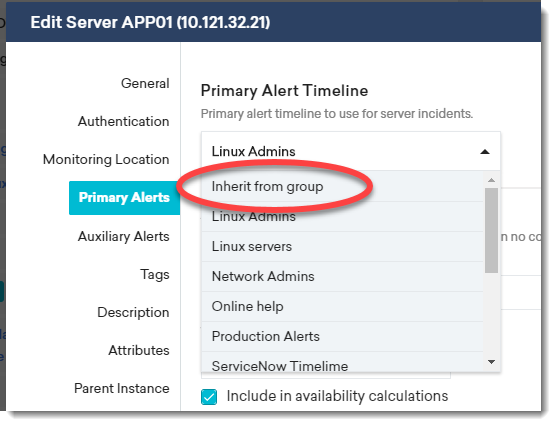The width and height of the screenshot is (556, 426).
Task: Go to the Parent Instance tab
Action: 122,388
